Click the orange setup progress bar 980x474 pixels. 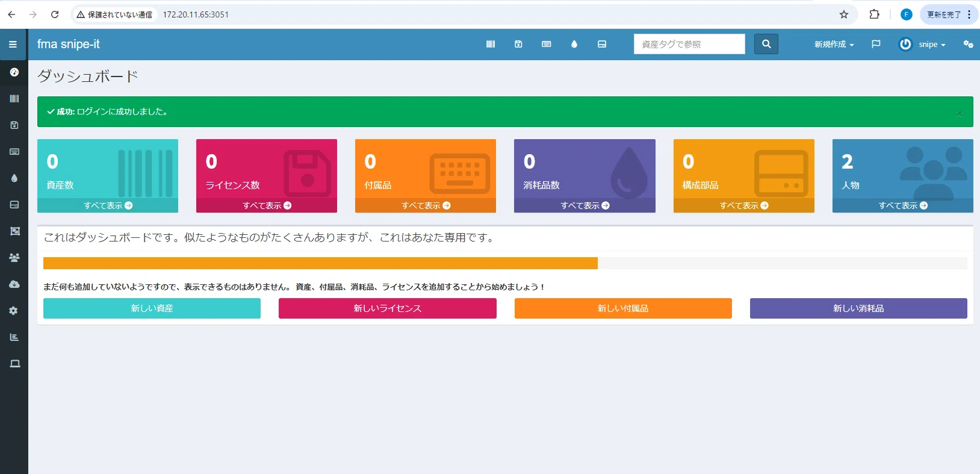pyautogui.click(x=320, y=263)
